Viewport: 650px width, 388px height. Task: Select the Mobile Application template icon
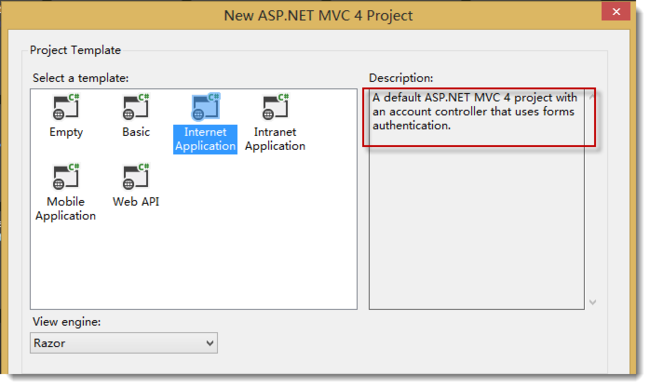coord(66,177)
